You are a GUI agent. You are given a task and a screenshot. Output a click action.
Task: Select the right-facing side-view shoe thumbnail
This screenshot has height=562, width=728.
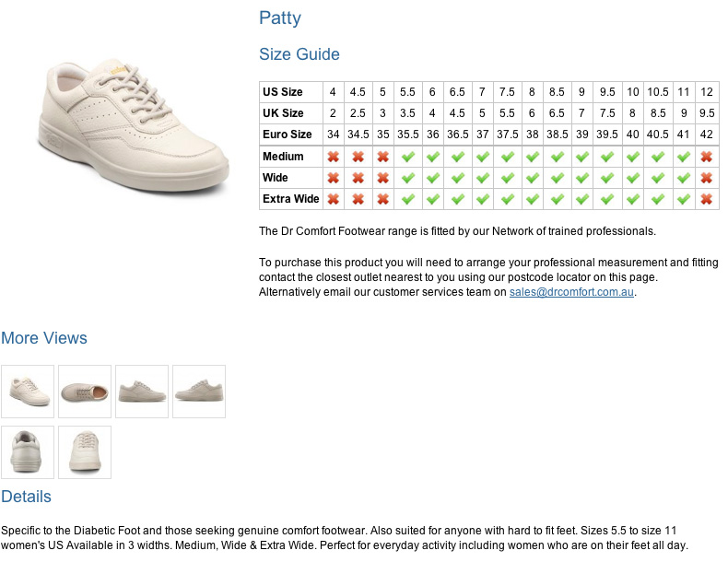click(x=142, y=392)
